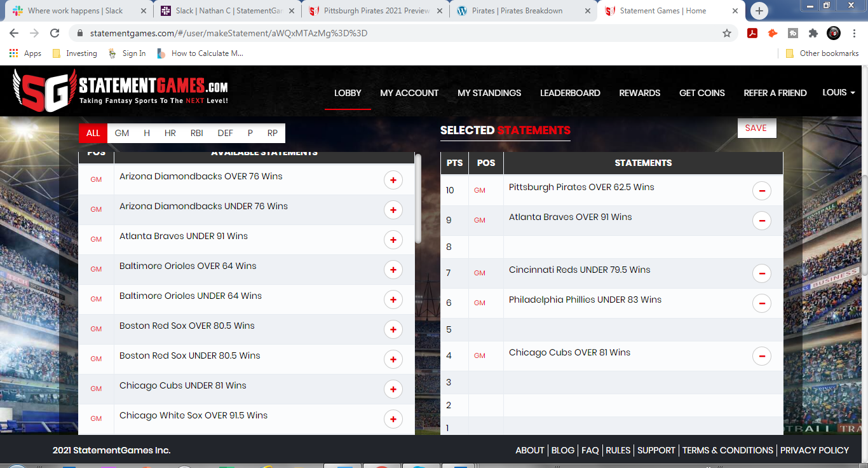Screen dimensions: 868x468
Task: Open the ABOUT footer link
Action: (x=530, y=450)
